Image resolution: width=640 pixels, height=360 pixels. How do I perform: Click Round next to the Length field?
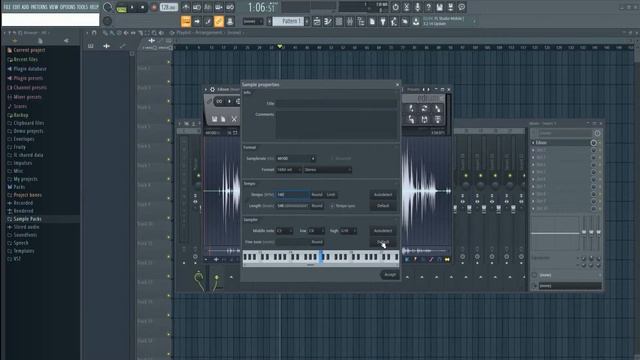click(317, 206)
